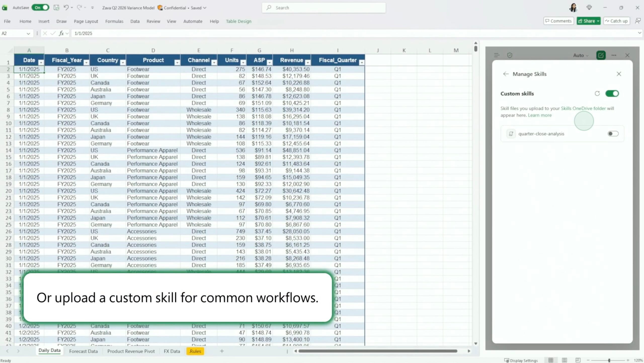
Task: Click the Catch up button
Action: click(x=616, y=21)
